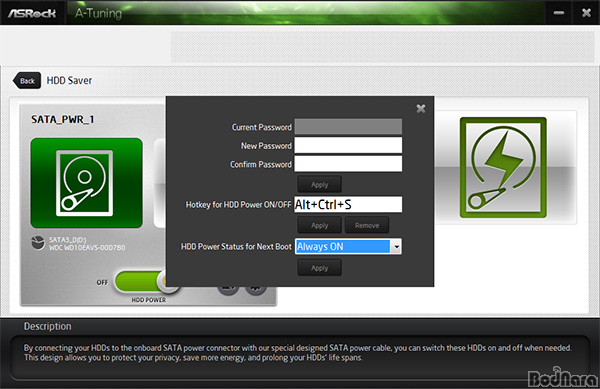Apply the new password settings
The height and width of the screenshot is (389, 600).
(x=320, y=185)
